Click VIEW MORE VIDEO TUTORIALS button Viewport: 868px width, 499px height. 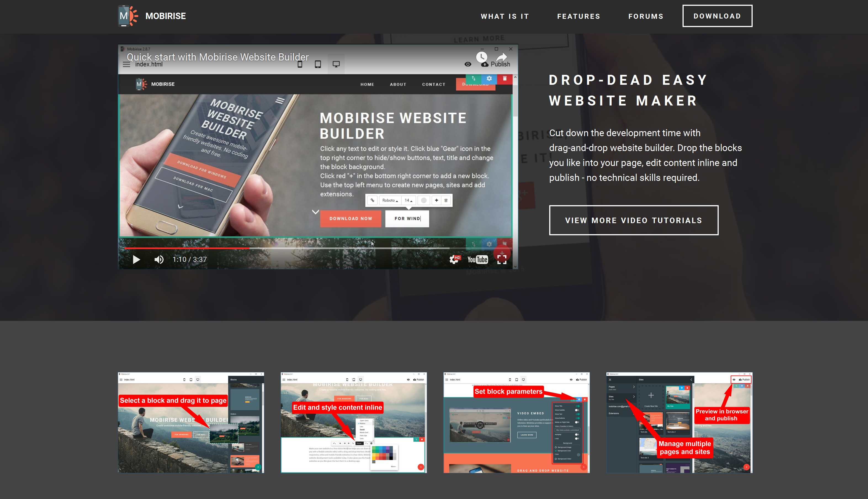(634, 220)
